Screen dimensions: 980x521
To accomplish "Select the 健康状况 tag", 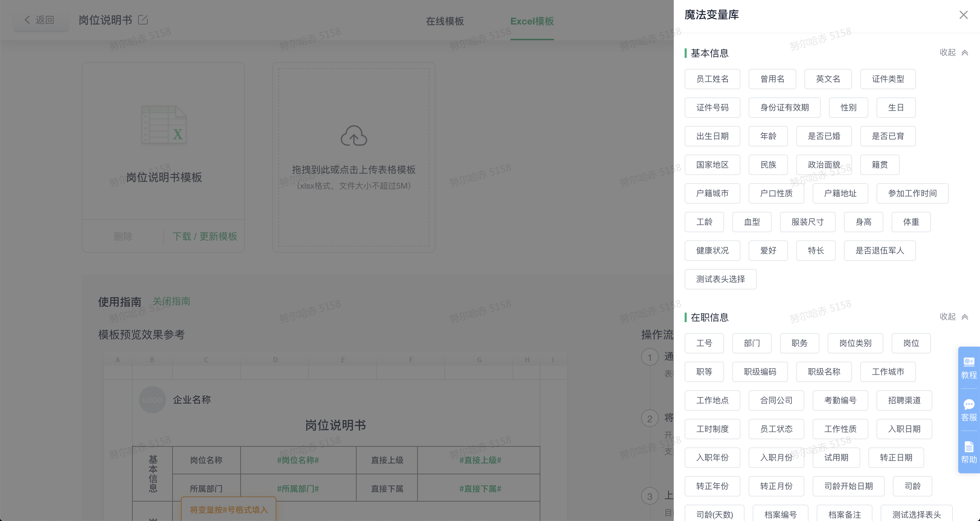I will click(x=712, y=250).
